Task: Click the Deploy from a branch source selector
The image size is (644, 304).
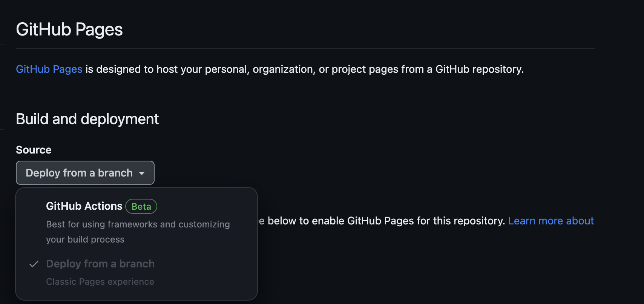Action: (84, 173)
